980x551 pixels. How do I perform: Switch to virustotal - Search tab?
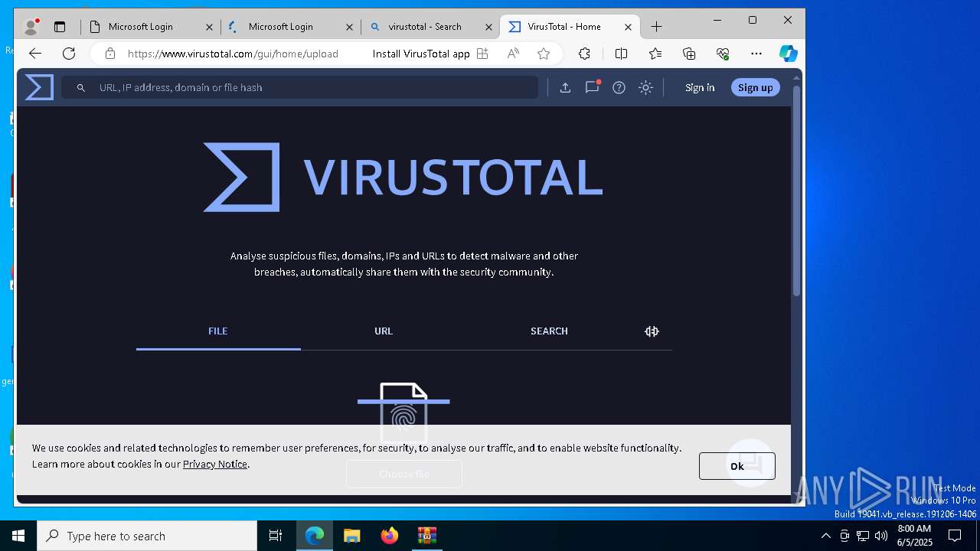430,27
